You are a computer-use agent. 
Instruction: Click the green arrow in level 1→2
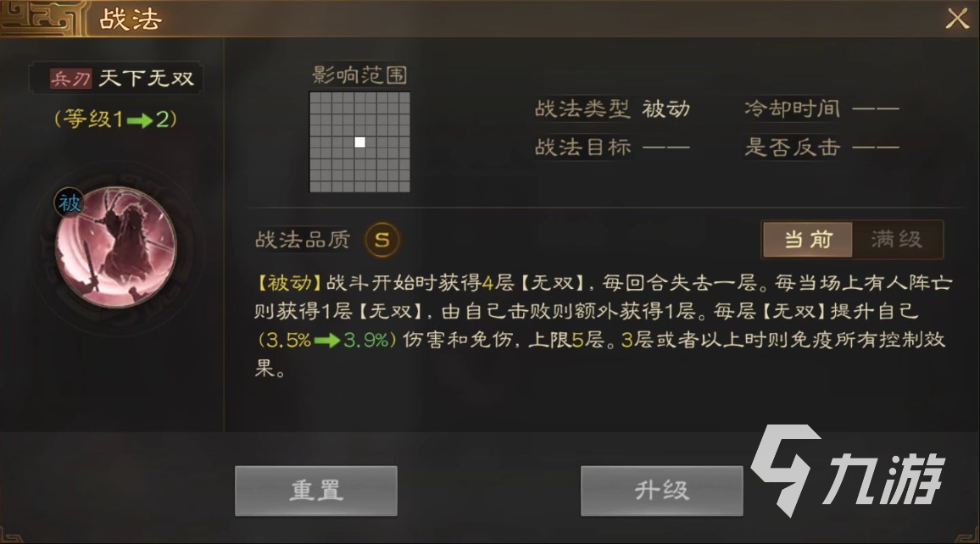click(x=140, y=120)
